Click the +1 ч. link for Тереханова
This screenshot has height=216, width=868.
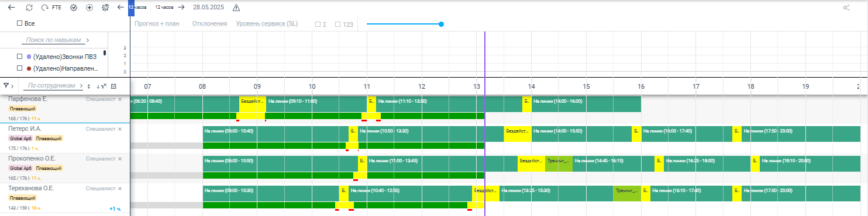tap(115, 209)
